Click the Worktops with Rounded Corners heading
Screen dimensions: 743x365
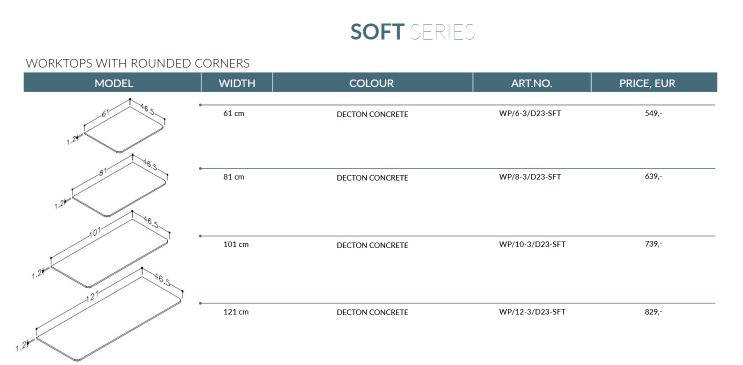[137, 63]
